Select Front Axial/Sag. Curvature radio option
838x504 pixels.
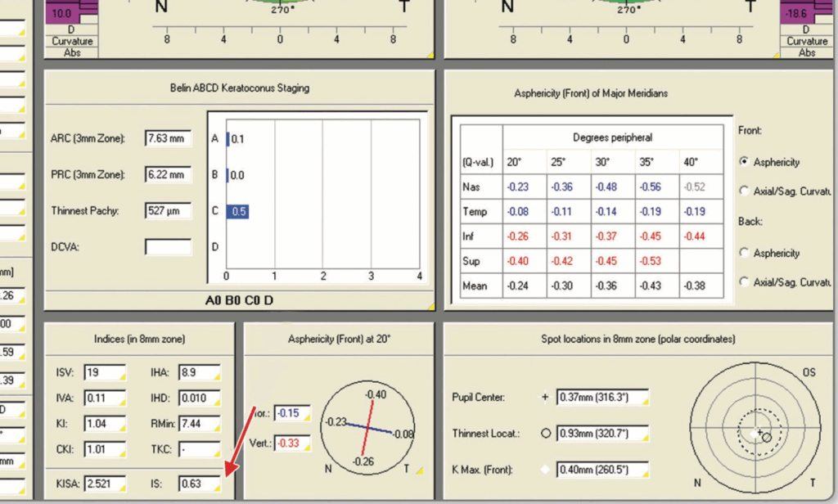pos(744,191)
